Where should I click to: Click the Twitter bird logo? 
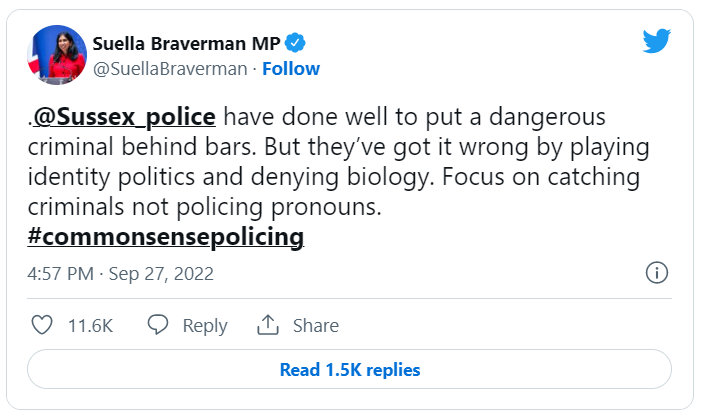tap(656, 41)
